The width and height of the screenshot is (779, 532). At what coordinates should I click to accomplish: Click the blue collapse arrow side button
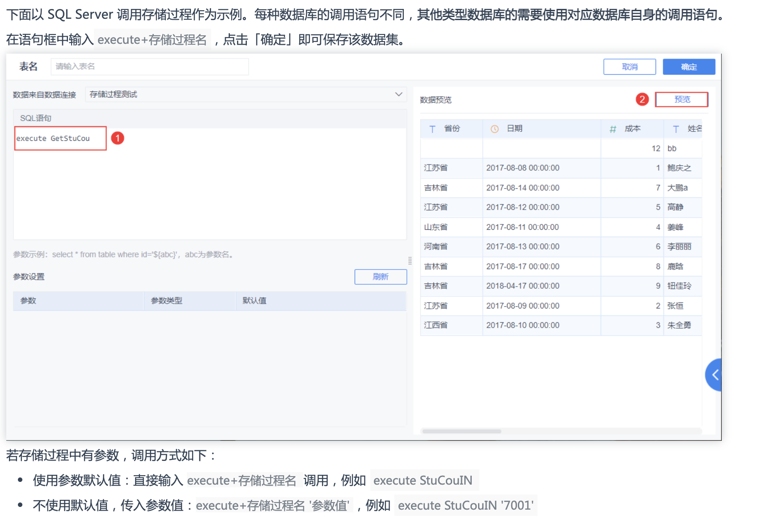(x=714, y=375)
